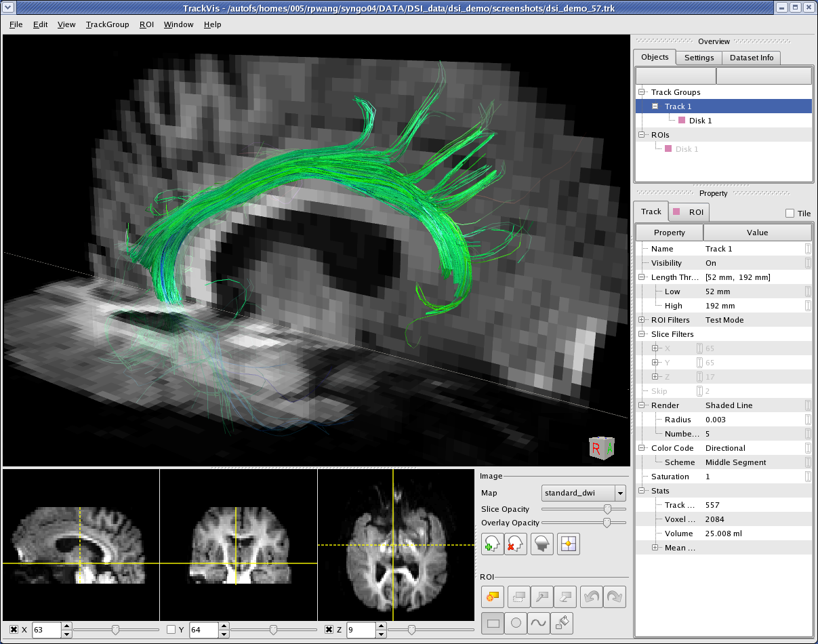Switch to the Dataset Info tab
818x644 pixels.
click(x=751, y=58)
